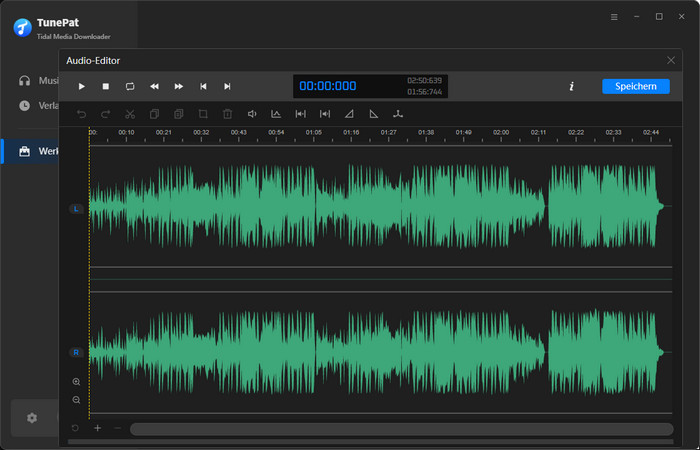The width and height of the screenshot is (700, 450).
Task: Open the history section with clock icon
Action: [x=38, y=106]
